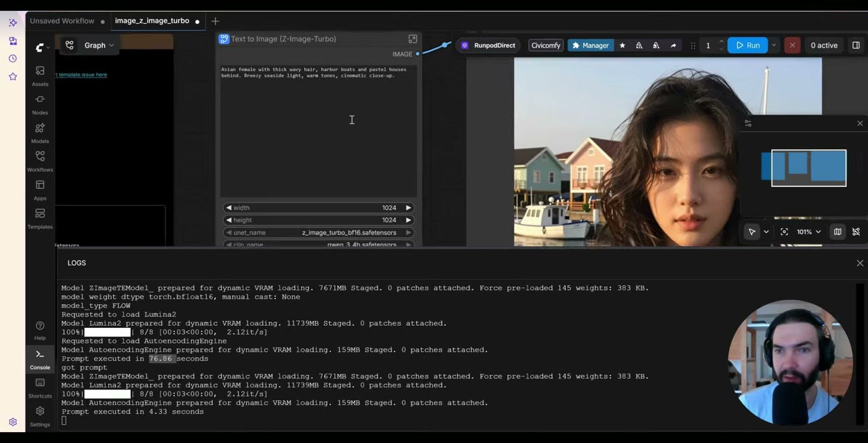The image size is (868, 443).
Task: Open the 101% zoom level dropdown
Action: (x=809, y=232)
